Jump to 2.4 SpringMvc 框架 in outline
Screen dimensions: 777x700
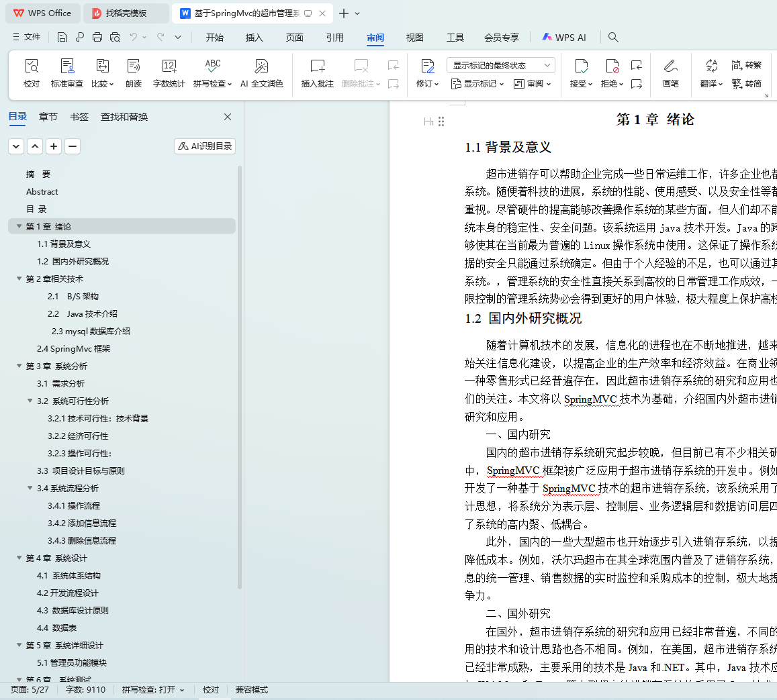pyautogui.click(x=73, y=348)
